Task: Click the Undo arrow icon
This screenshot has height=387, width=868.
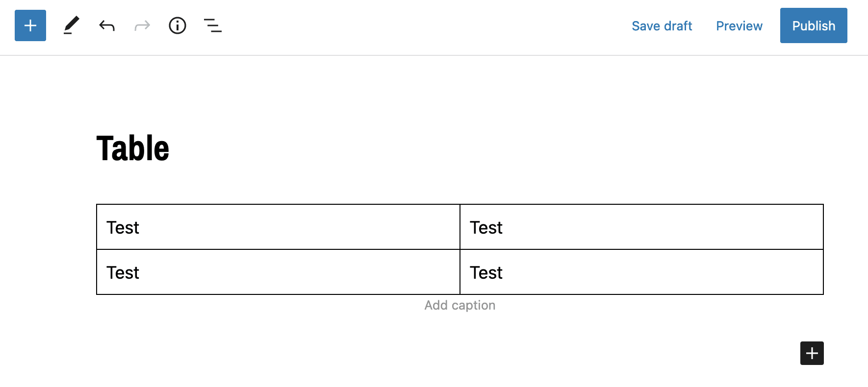Action: [106, 25]
